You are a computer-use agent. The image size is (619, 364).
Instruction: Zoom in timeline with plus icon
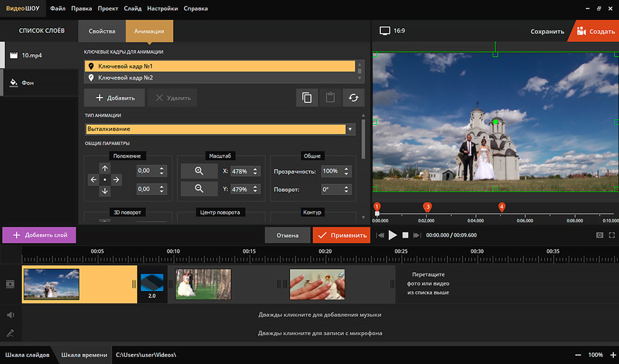(x=613, y=355)
